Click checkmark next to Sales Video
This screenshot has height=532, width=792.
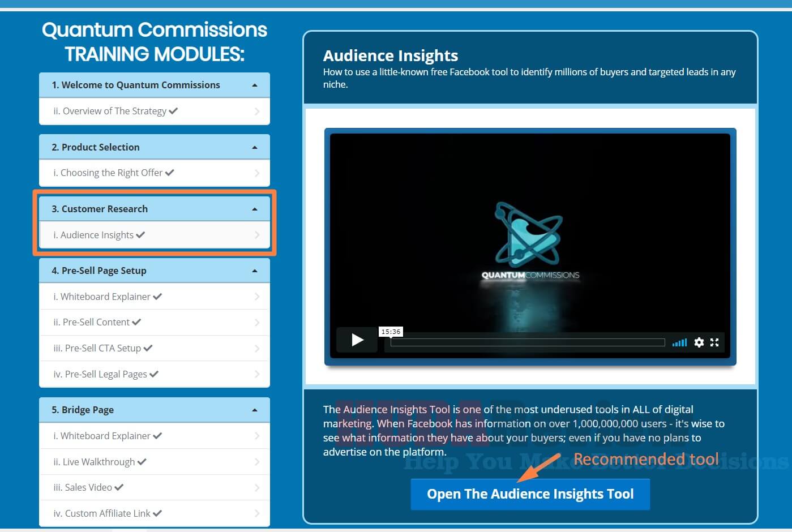(119, 487)
